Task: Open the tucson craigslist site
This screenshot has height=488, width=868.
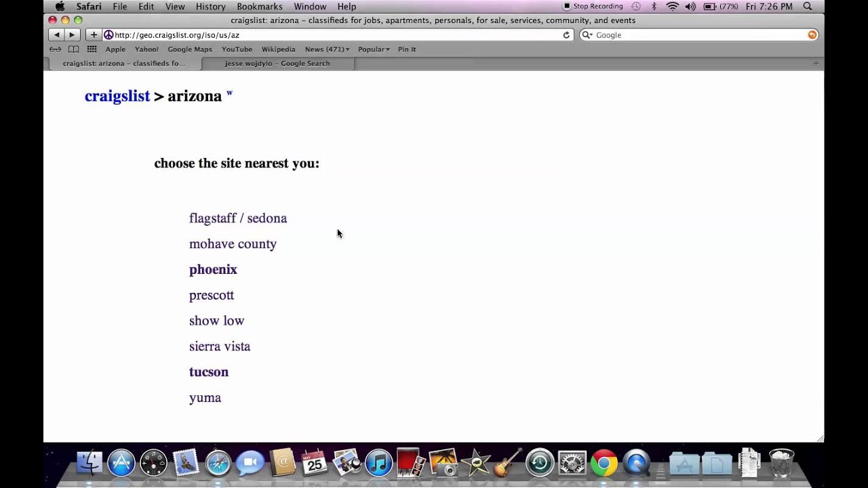Action: click(x=209, y=372)
